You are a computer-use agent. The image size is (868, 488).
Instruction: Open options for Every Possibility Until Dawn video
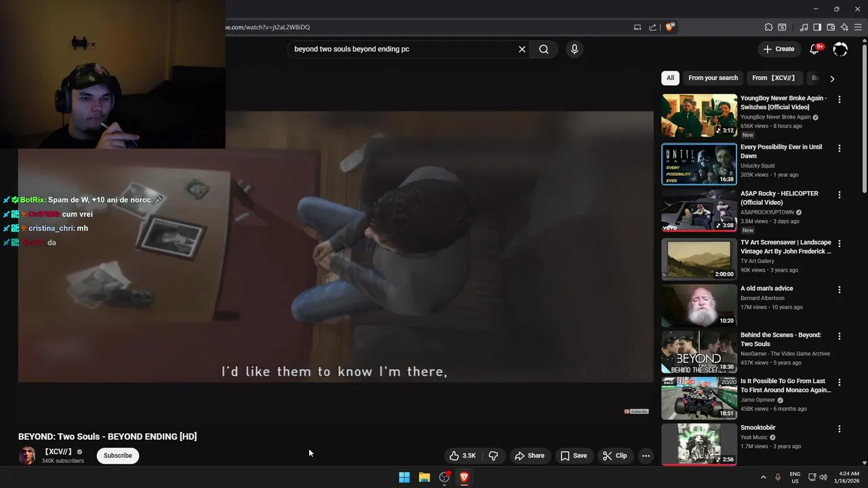pyautogui.click(x=840, y=148)
